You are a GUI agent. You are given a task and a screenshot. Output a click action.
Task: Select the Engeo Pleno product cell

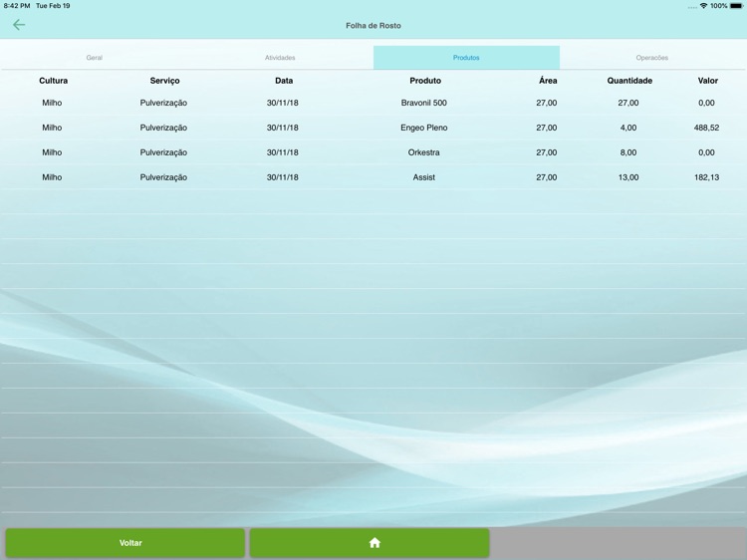[x=424, y=128]
